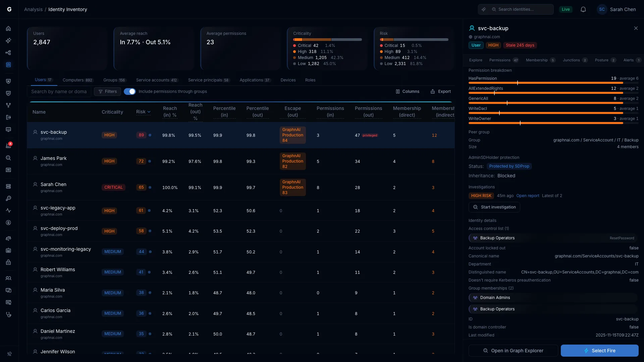Click Open in Graph Explorer button
The width and height of the screenshot is (644, 362).
point(513,351)
